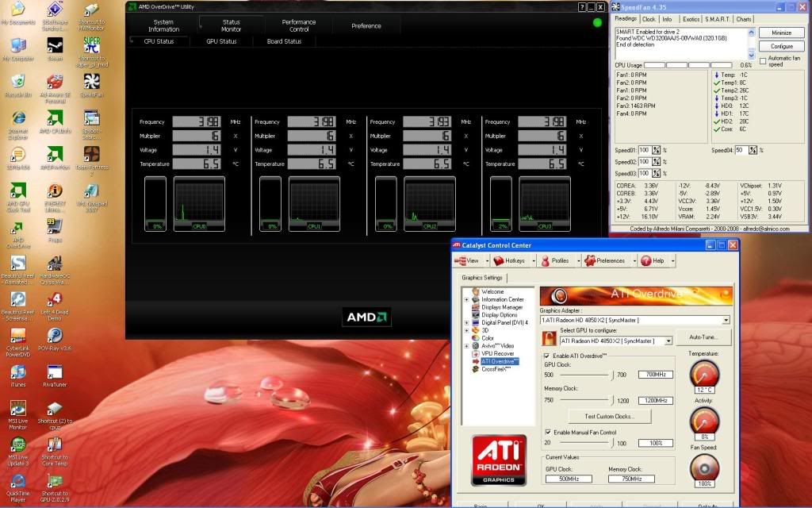Click the lock icon beside Select GPU
The width and height of the screenshot is (812, 508).
coord(549,338)
